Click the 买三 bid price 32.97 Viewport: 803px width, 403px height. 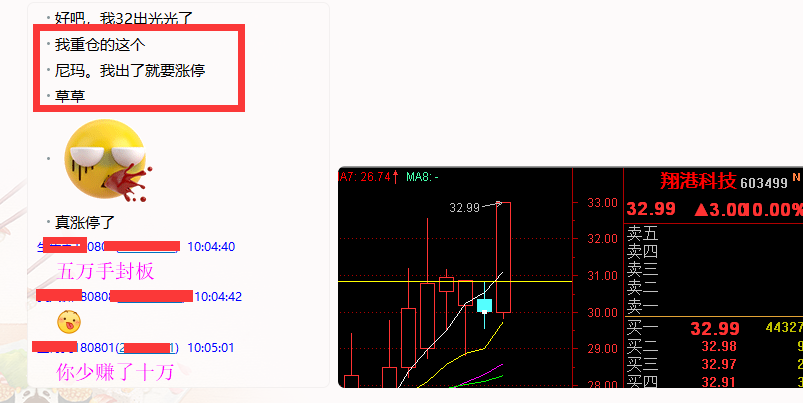pos(719,365)
